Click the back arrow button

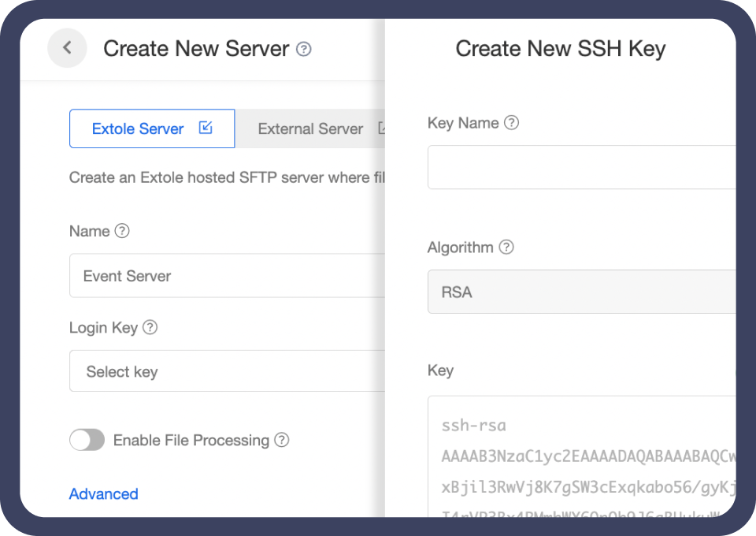67,48
